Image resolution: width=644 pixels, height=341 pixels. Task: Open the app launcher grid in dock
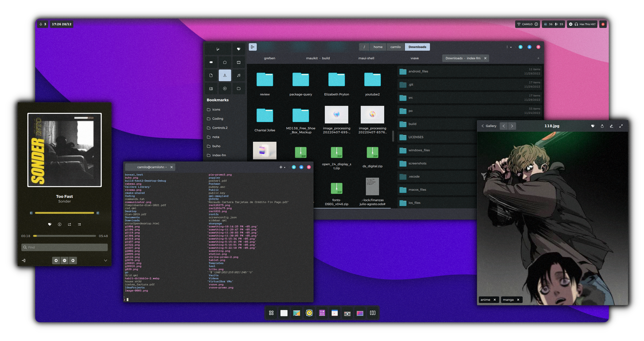(x=271, y=313)
